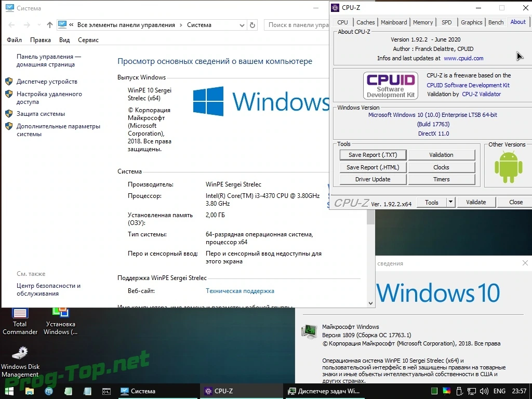Click the Clocks button

click(442, 167)
